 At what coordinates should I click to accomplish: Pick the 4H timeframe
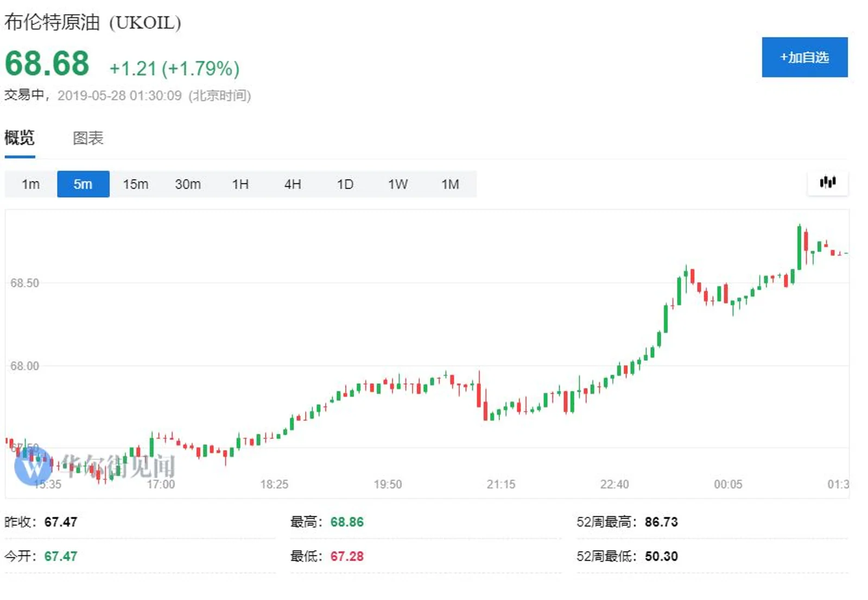tap(293, 184)
